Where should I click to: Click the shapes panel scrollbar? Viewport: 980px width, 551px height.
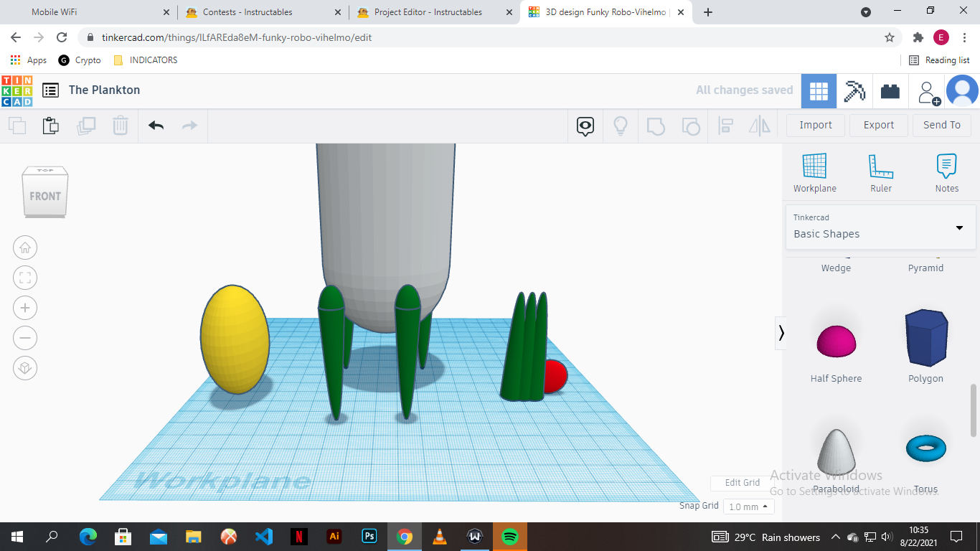(x=974, y=410)
